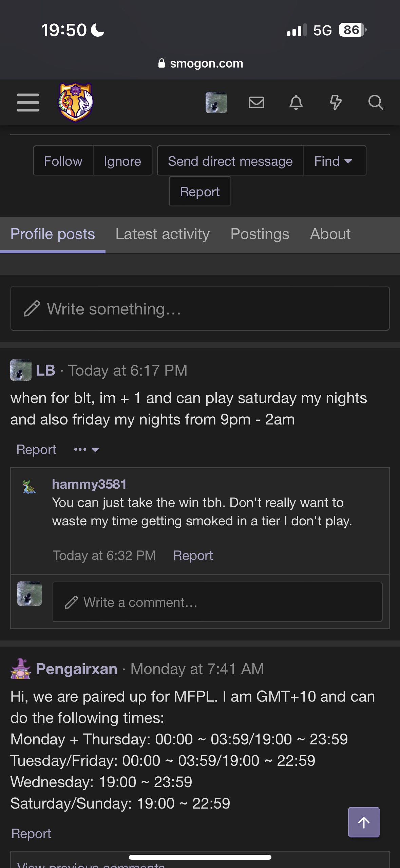The image size is (400, 868).
Task: Tap the scroll-to-top arrow button
Action: tap(364, 822)
